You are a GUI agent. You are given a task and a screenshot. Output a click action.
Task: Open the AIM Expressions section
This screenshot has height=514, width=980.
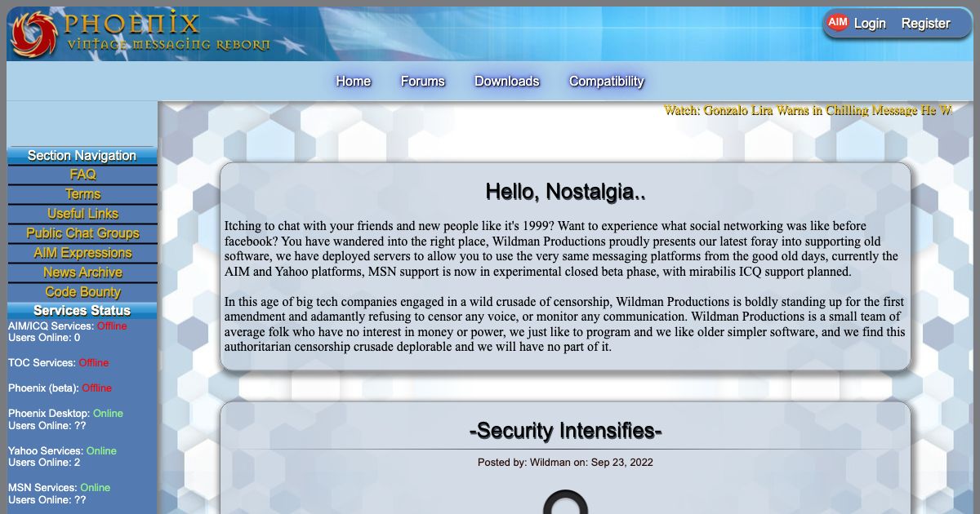82,253
